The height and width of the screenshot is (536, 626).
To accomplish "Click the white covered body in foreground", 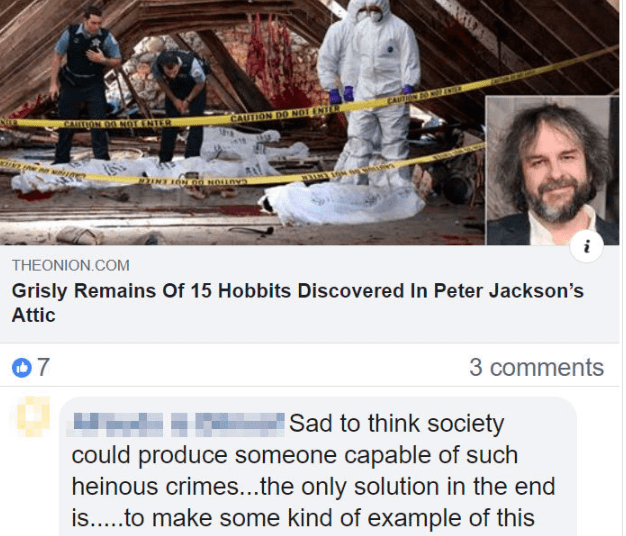I will pos(341,204).
